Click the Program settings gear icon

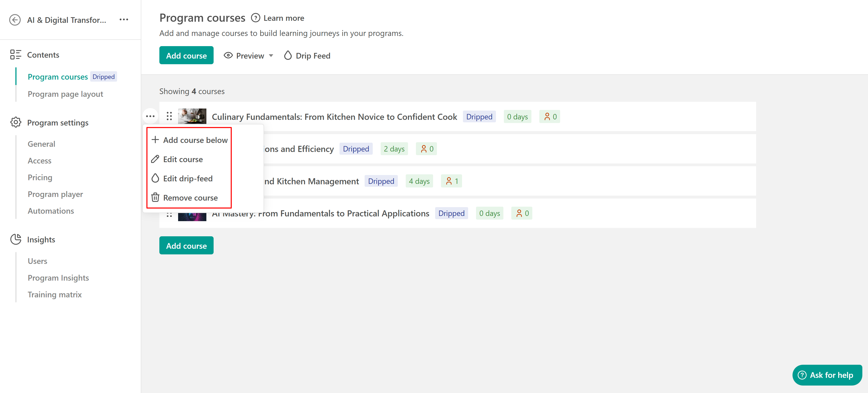point(16,122)
